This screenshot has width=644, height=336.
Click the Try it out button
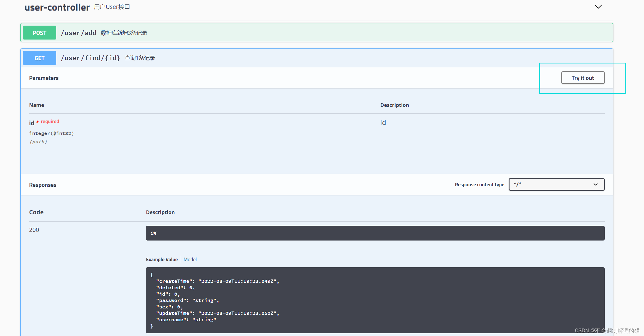583,78
